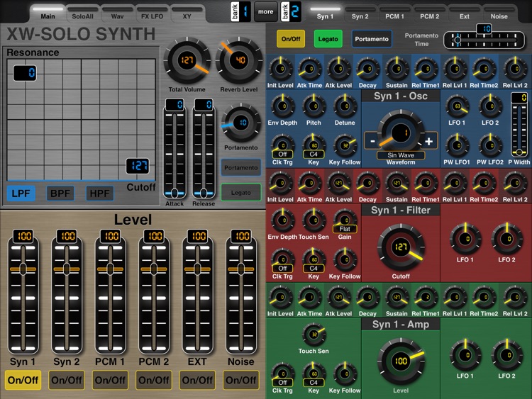
Task: Open the FX LFO tab
Action: pyautogui.click(x=152, y=14)
